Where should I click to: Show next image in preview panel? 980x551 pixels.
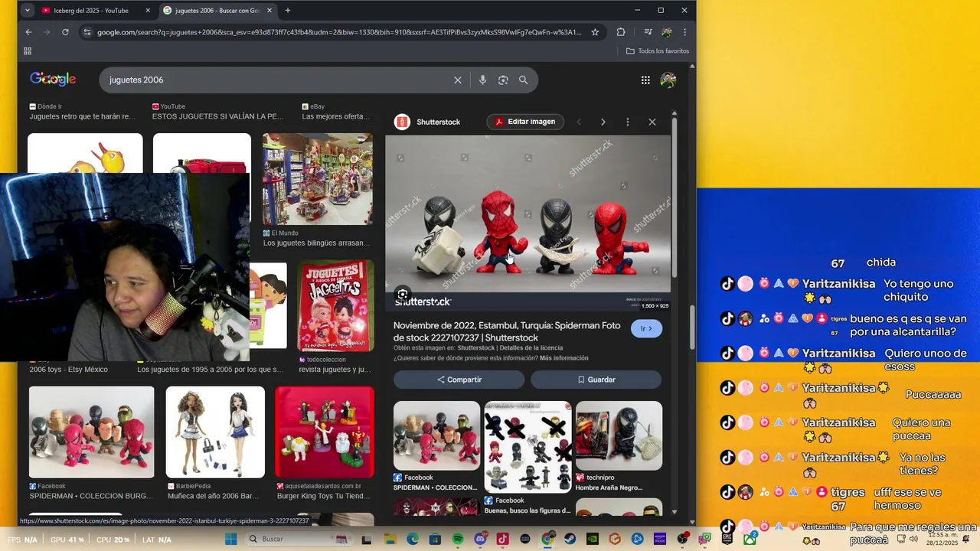click(603, 122)
